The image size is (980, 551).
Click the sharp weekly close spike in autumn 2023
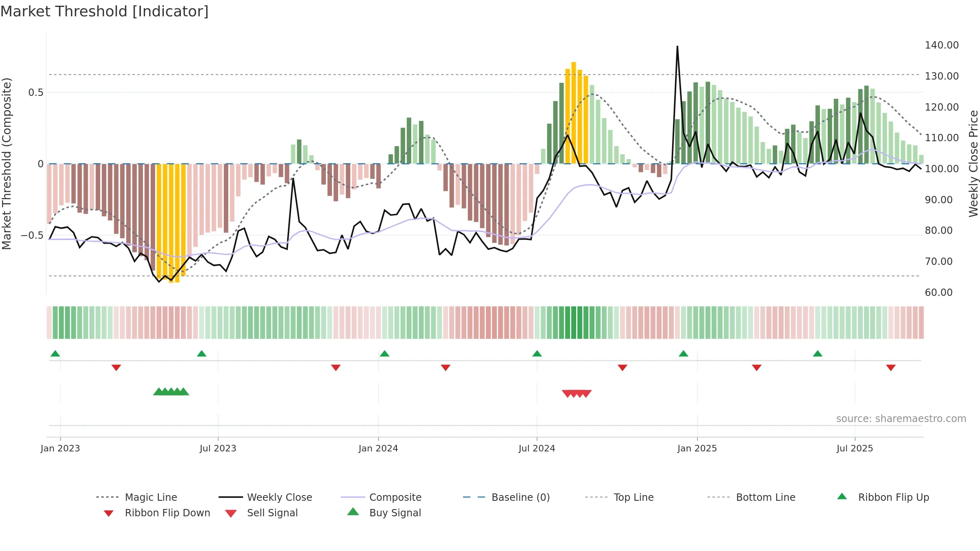click(x=293, y=180)
